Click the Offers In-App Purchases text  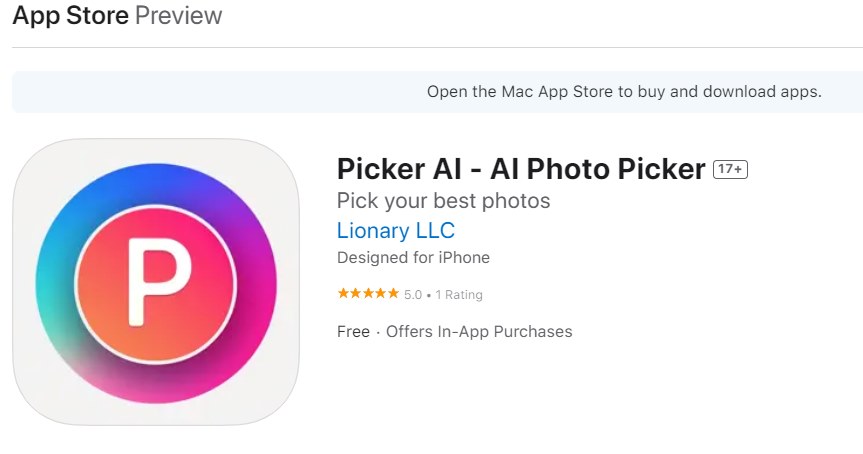click(479, 331)
